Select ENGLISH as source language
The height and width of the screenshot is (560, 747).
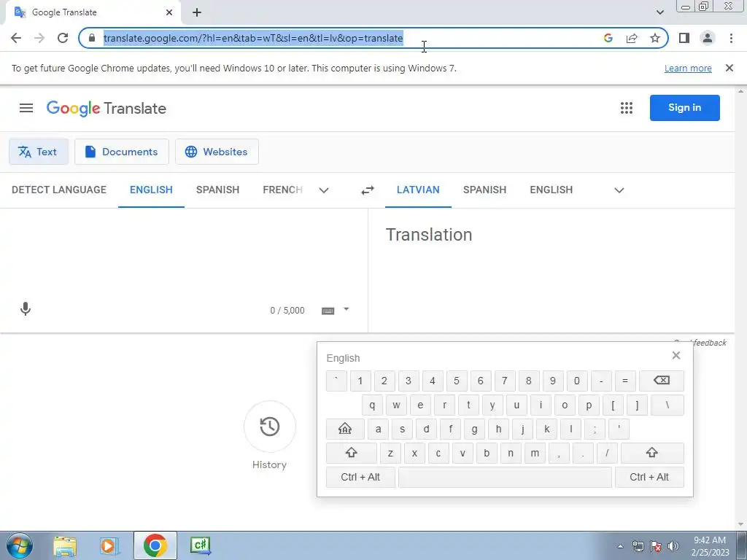[151, 190]
